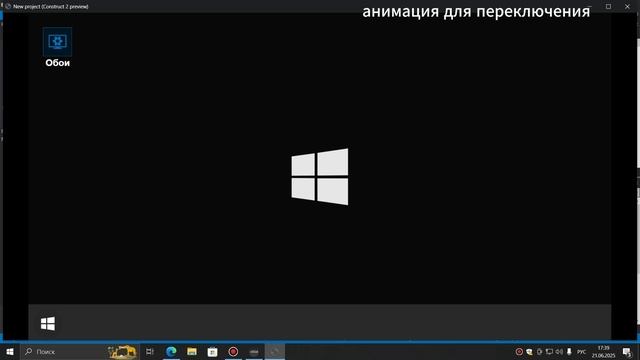
Task: Click the microphone icon in the system tray
Action: (x=569, y=351)
